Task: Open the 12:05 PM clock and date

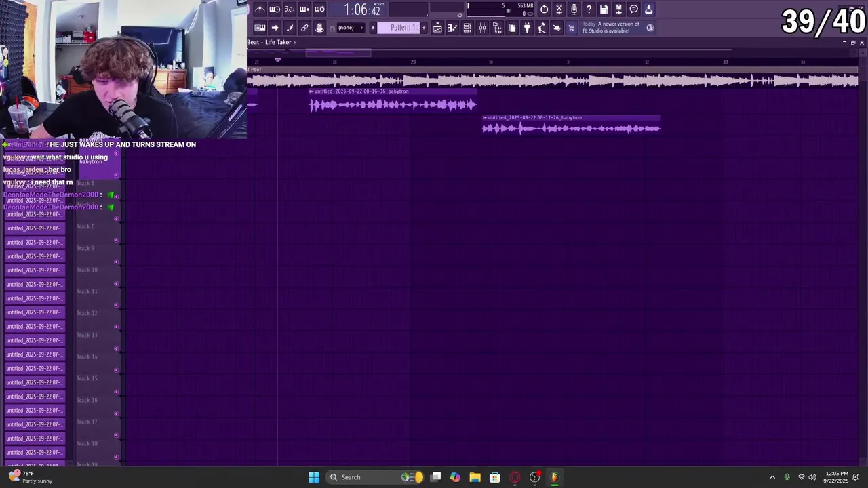Action: point(837,477)
